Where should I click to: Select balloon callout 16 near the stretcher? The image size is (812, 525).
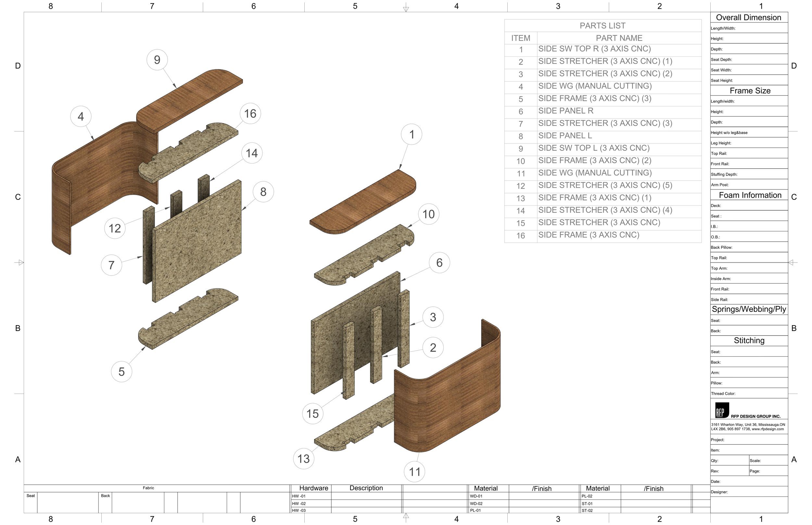click(x=250, y=113)
